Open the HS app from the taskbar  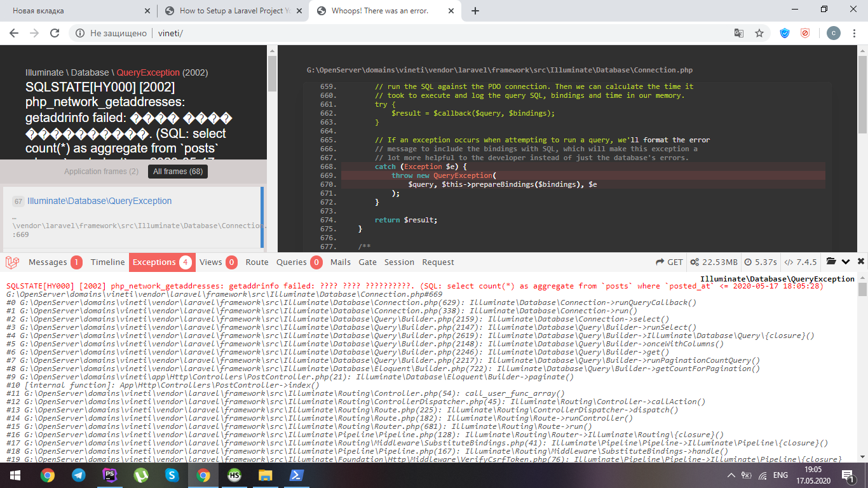234,475
